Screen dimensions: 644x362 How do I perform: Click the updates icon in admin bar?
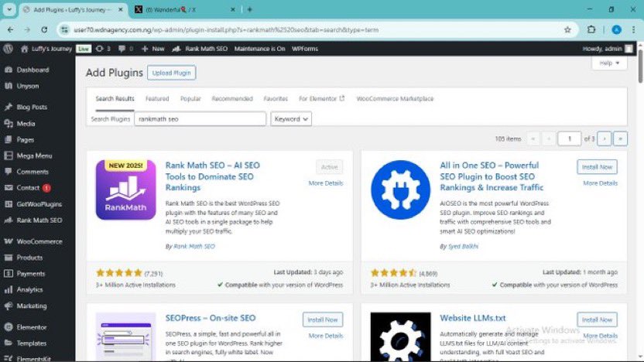(x=99, y=49)
